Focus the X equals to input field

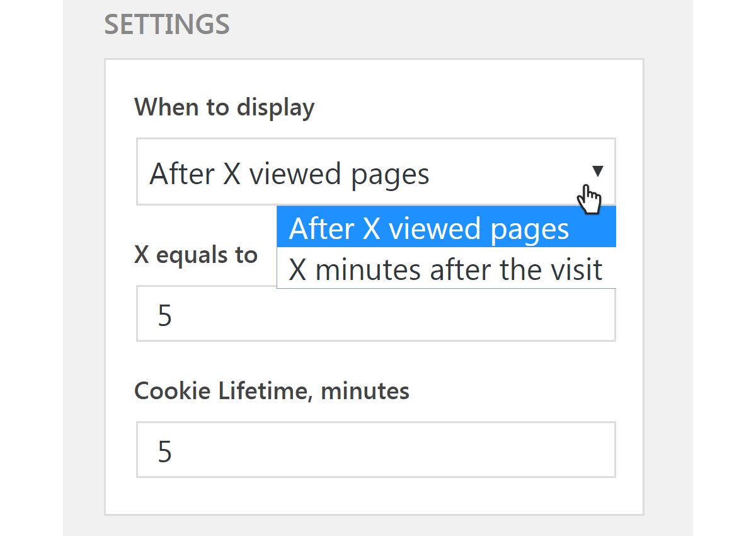click(376, 313)
